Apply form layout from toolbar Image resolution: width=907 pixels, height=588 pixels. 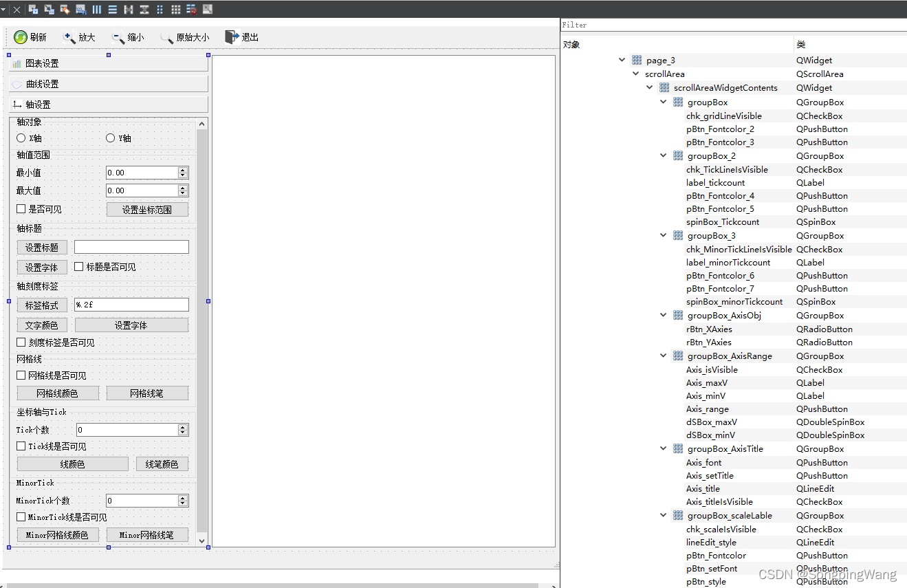[x=160, y=10]
